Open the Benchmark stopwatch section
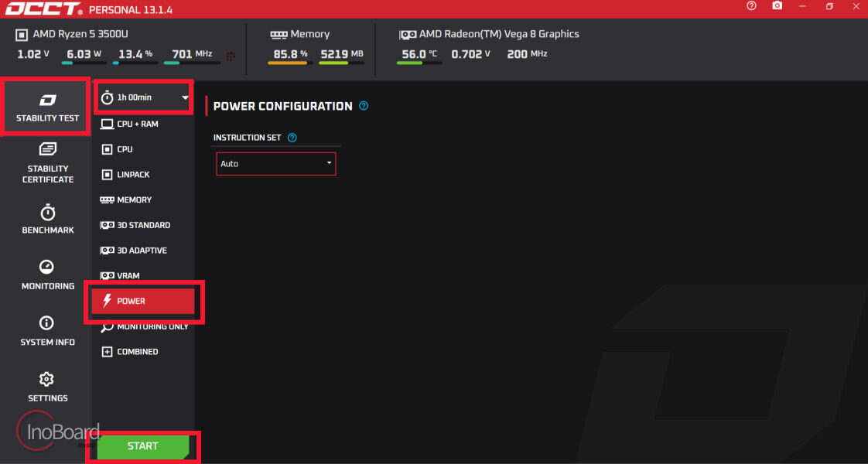Viewport: 868px width, 464px height. [48, 220]
